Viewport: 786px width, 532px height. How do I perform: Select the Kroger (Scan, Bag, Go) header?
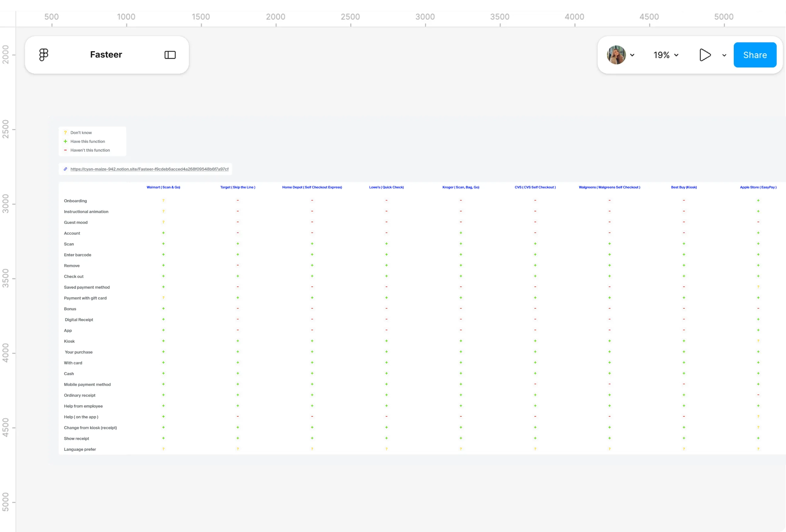coord(461,187)
